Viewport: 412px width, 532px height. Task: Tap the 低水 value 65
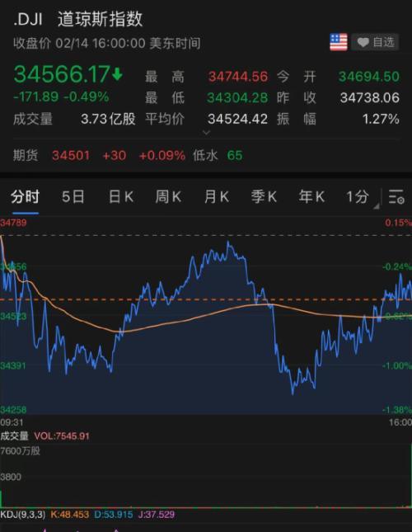(235, 155)
